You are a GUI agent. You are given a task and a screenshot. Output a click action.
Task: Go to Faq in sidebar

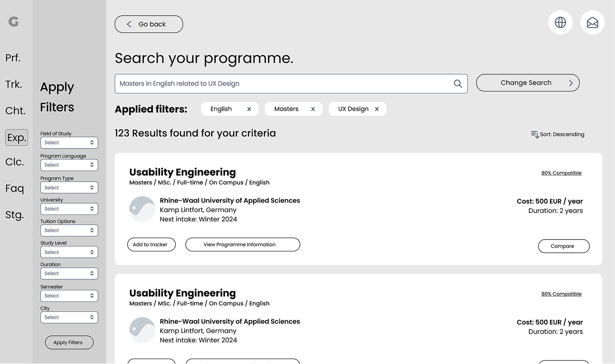pyautogui.click(x=15, y=188)
